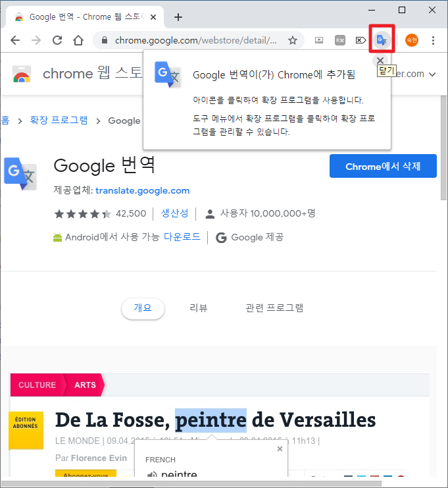Image resolution: width=448 pixels, height=488 pixels.
Task: Click the Google 번역 icon in popup
Action: pyautogui.click(x=168, y=74)
